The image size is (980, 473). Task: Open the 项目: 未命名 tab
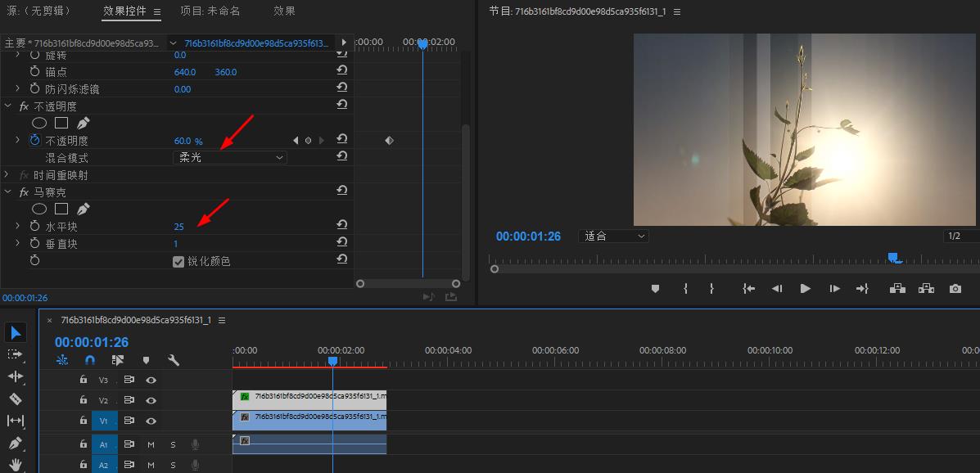point(210,11)
